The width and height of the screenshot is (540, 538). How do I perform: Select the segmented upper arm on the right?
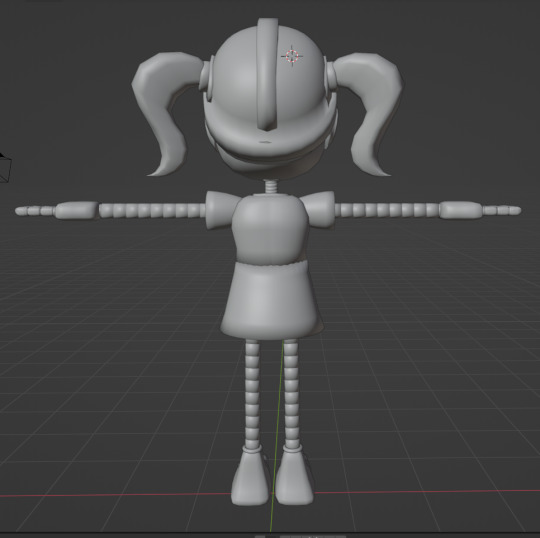(x=387, y=210)
